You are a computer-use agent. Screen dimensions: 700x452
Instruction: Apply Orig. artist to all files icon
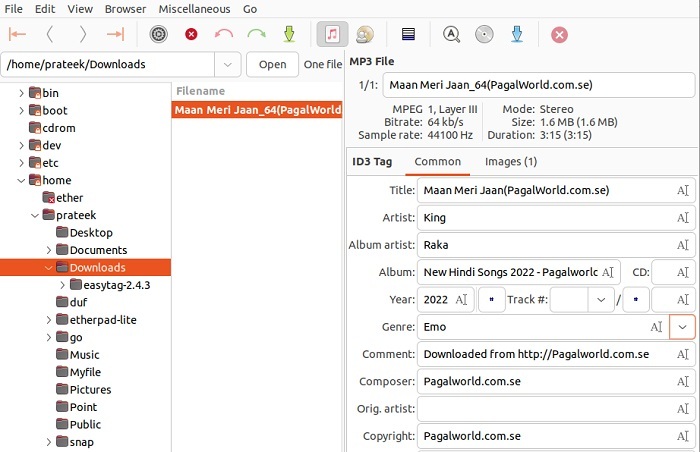coord(683,409)
